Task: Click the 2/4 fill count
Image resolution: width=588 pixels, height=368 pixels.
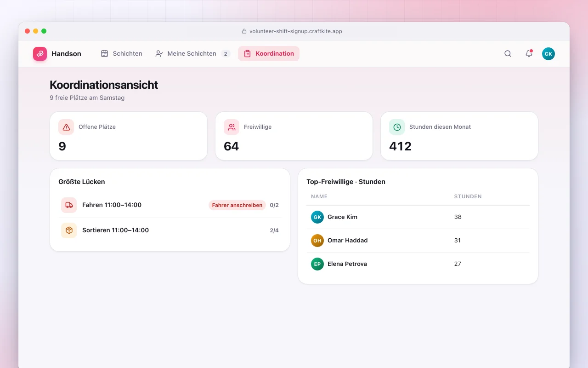Action: pyautogui.click(x=274, y=230)
